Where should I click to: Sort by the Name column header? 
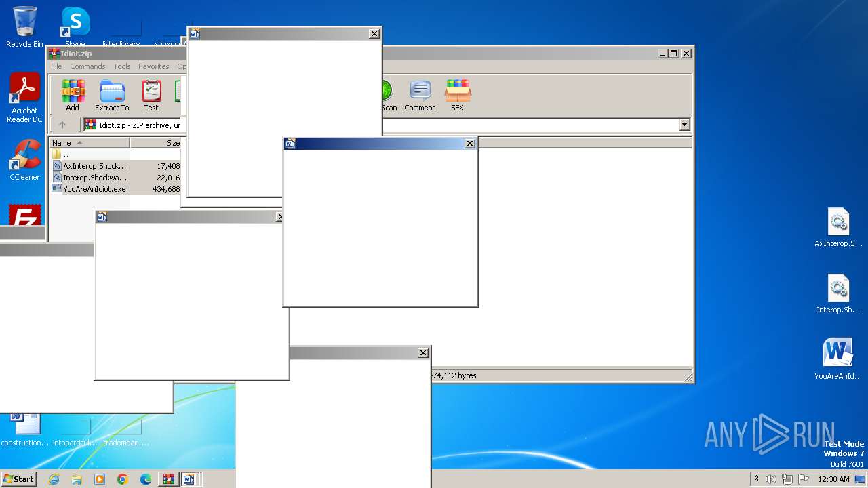[x=89, y=143]
